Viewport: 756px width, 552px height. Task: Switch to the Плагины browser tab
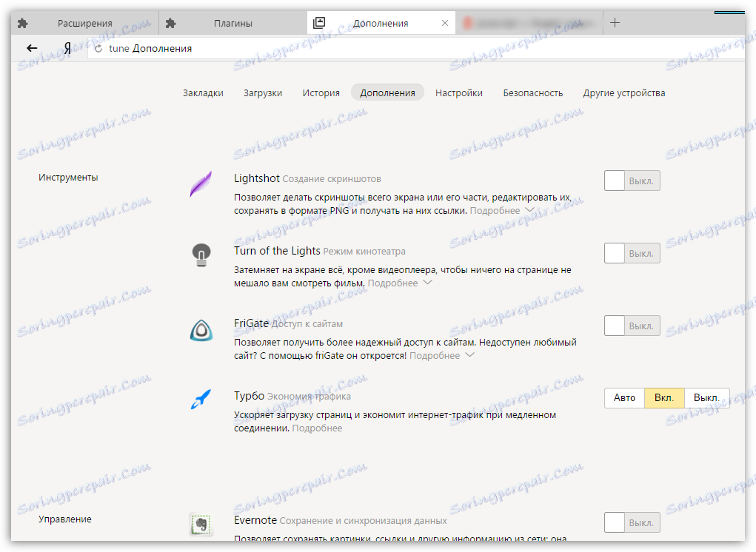point(233,23)
